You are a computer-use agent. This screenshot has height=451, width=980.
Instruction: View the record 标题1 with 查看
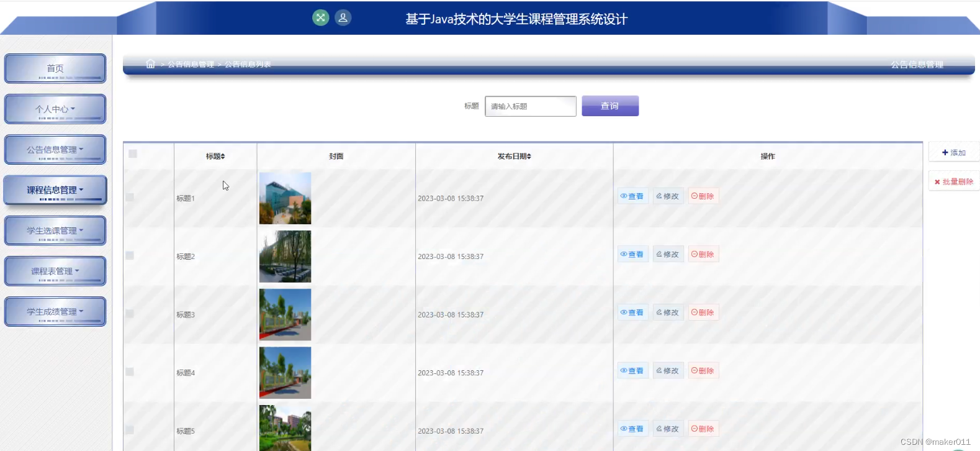point(632,196)
